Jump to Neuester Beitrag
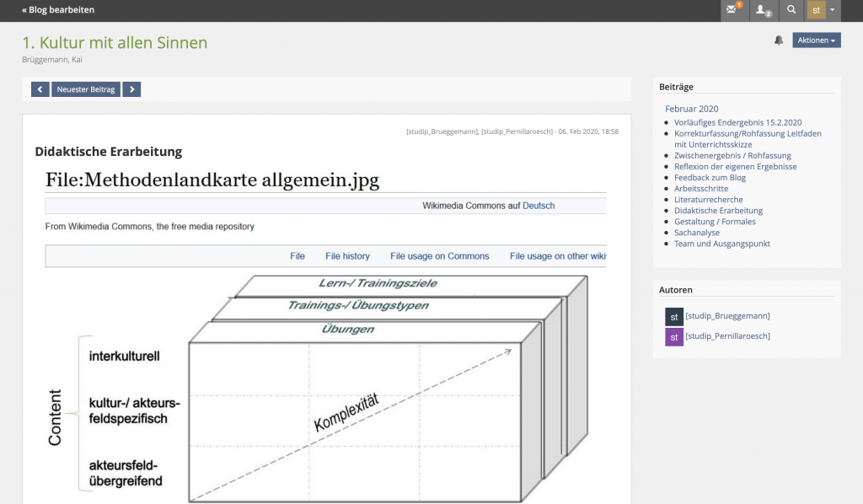The image size is (863, 504). tap(86, 89)
